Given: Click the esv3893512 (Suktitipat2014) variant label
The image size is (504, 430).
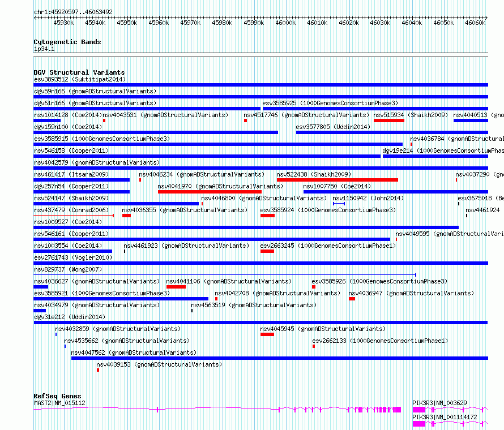Looking at the screenshot, I should [80, 79].
